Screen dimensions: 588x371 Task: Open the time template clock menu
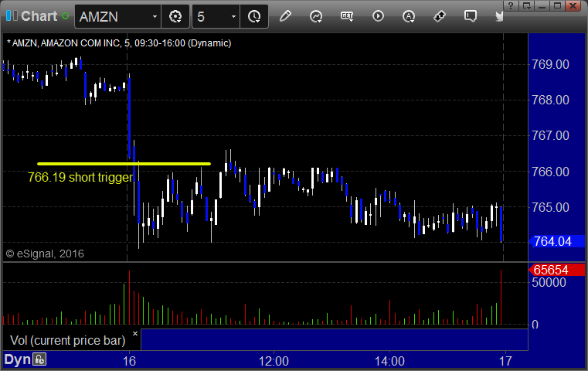click(x=254, y=16)
